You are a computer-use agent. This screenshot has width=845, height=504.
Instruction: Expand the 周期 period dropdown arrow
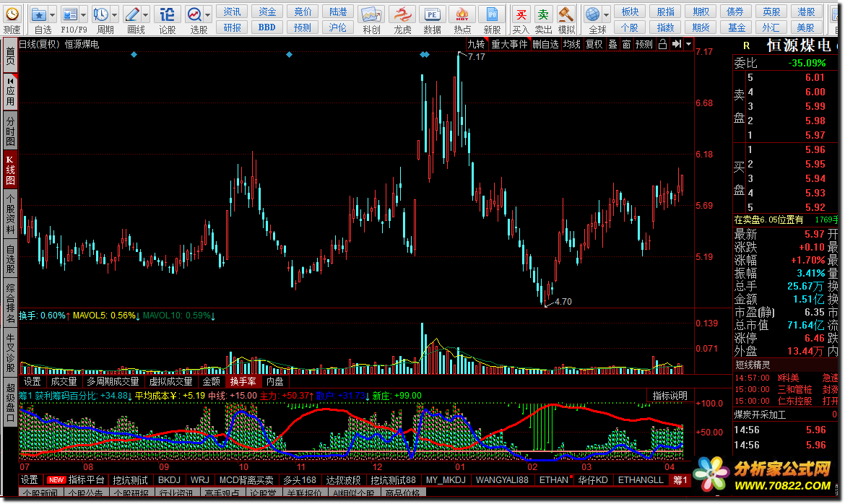(x=114, y=15)
